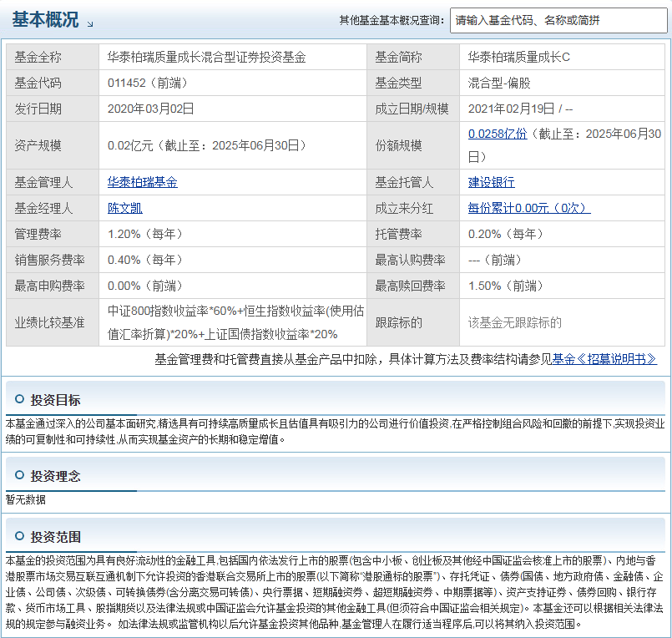Select the 基金代码 label cell

coord(53,83)
